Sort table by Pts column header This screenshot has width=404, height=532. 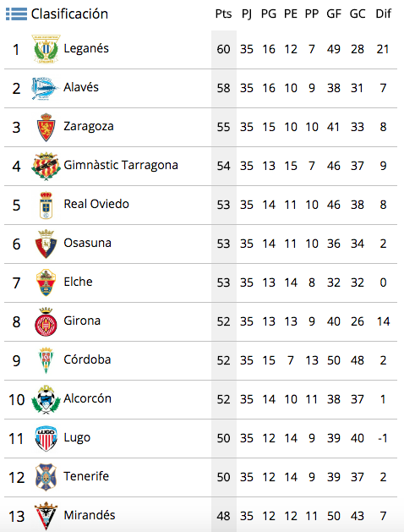(x=223, y=14)
